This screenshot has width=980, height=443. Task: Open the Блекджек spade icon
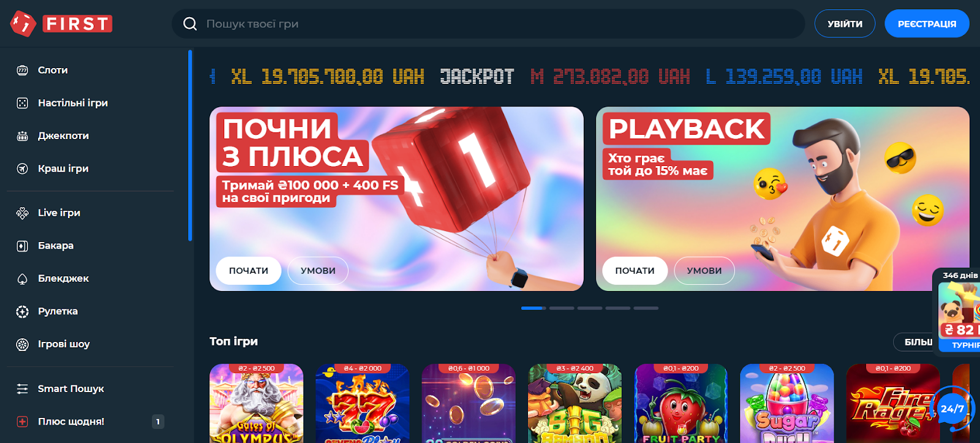point(23,279)
